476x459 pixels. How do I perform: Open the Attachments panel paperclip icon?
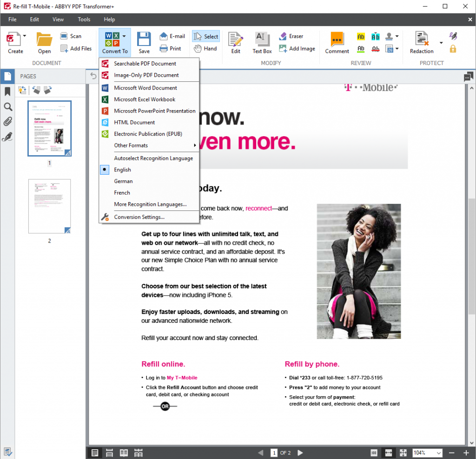tap(7, 122)
